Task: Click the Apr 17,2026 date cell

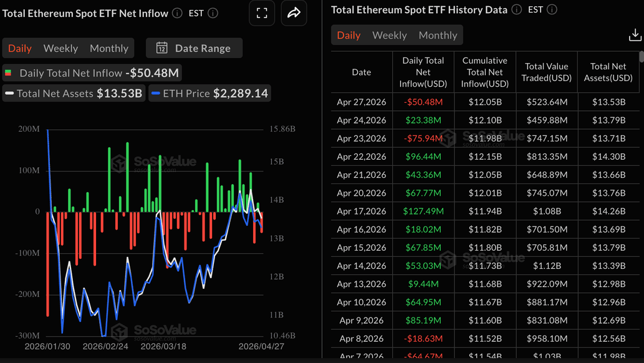Action: pyautogui.click(x=362, y=211)
